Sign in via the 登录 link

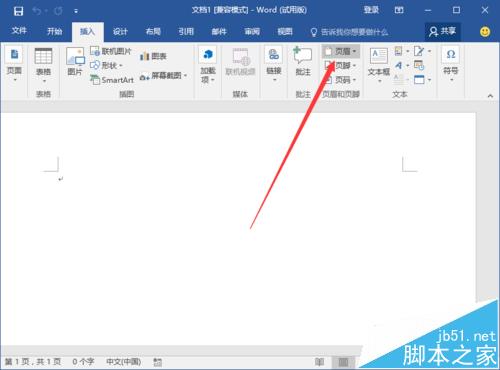371,10
